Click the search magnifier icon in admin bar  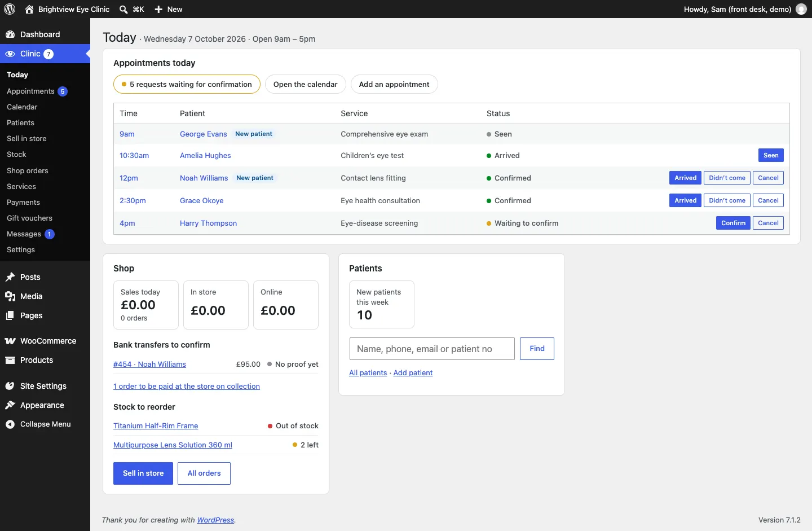[x=123, y=9]
